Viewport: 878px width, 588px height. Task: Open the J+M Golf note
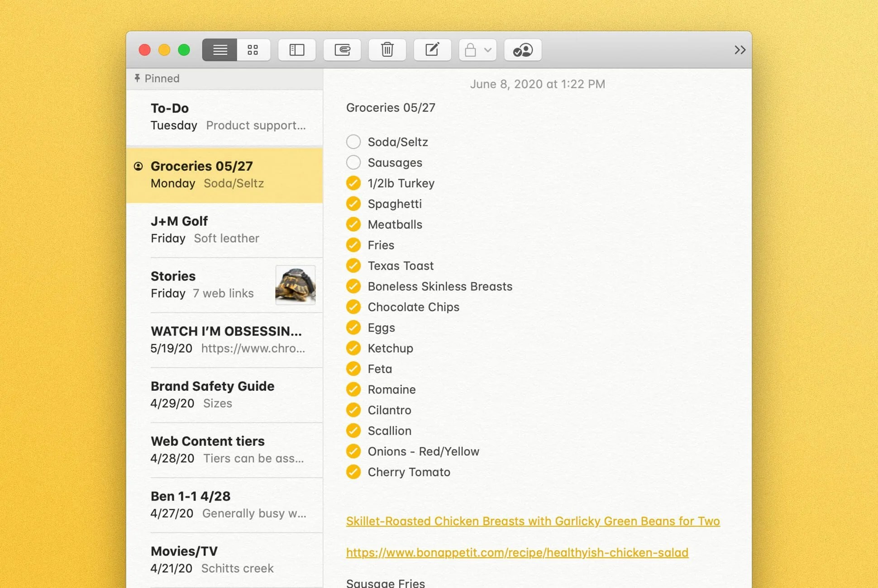[225, 230]
